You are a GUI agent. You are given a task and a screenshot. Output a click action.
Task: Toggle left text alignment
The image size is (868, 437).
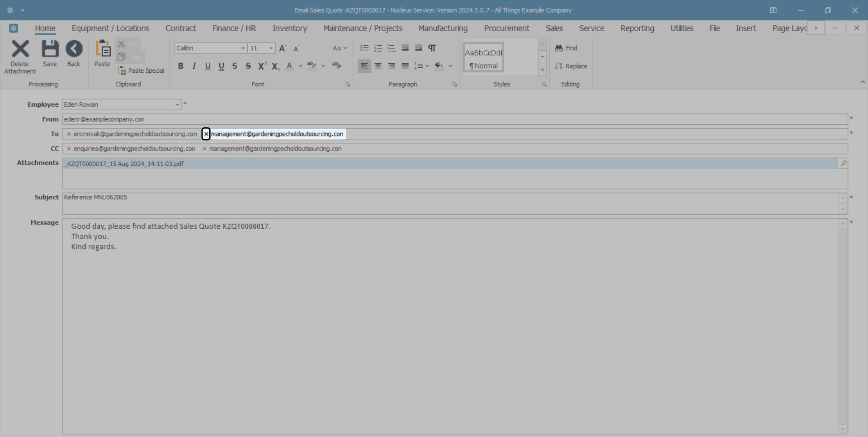coord(364,66)
